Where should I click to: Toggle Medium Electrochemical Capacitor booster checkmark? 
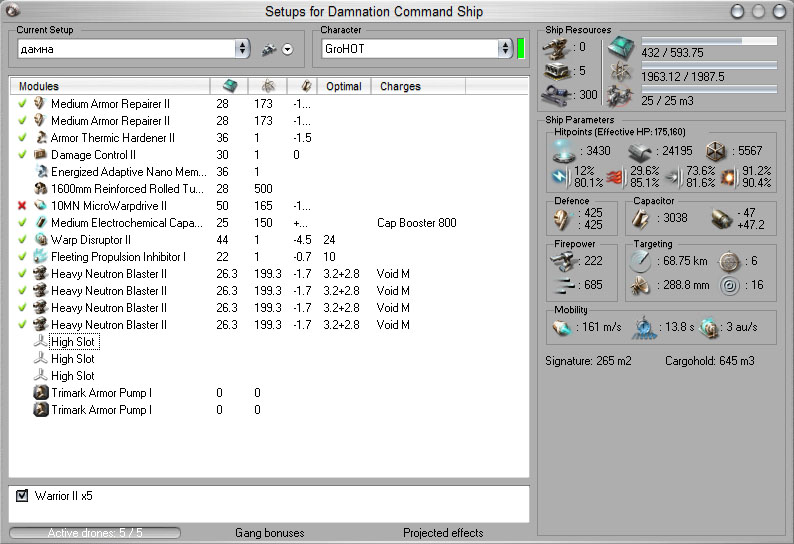[22, 222]
